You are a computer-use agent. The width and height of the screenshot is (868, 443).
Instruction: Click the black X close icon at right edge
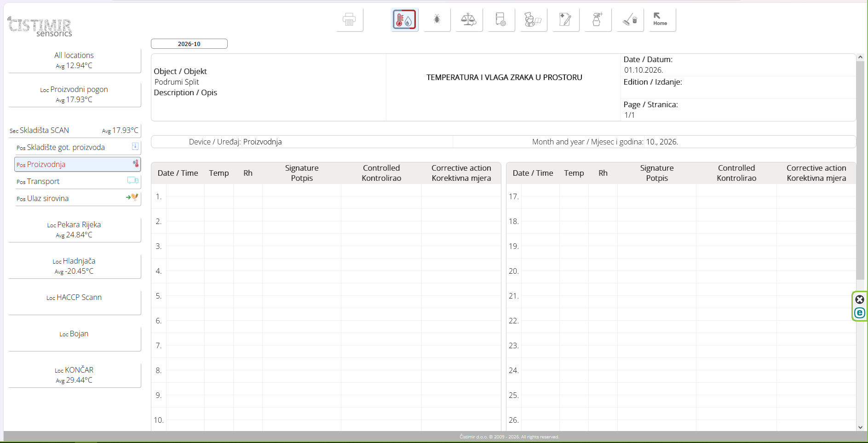pyautogui.click(x=859, y=299)
